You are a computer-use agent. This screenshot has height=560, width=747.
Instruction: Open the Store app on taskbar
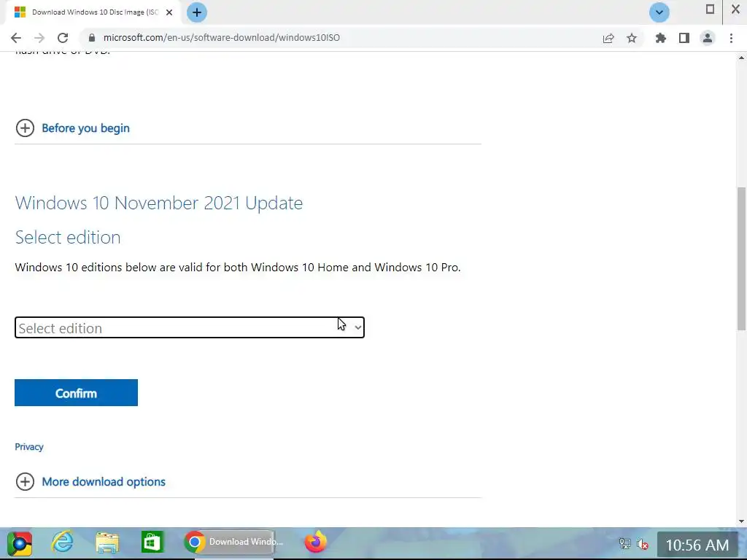pyautogui.click(x=152, y=542)
